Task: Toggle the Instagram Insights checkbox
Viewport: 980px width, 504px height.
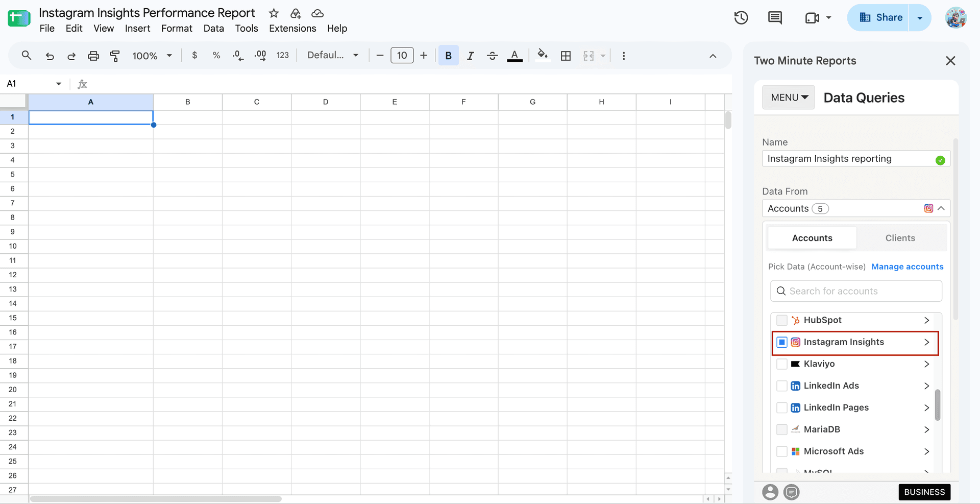Action: (x=781, y=342)
